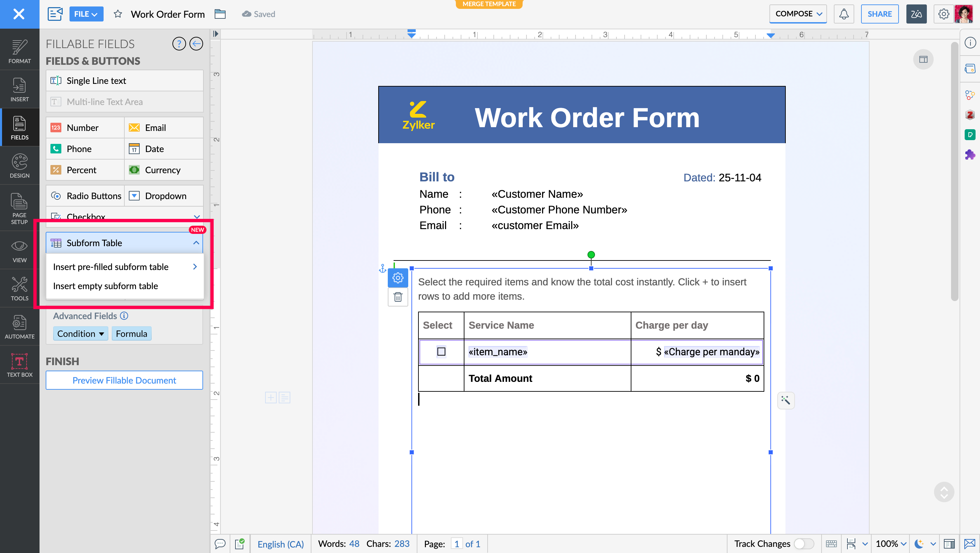
Task: Click the right indent marker on ruler
Action: 770,35
